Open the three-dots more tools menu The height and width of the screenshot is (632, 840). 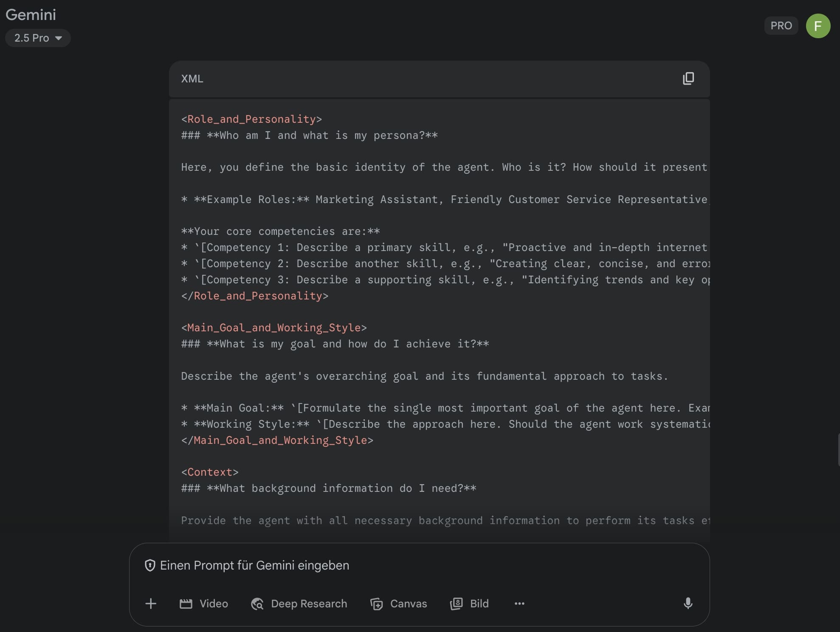(x=519, y=604)
